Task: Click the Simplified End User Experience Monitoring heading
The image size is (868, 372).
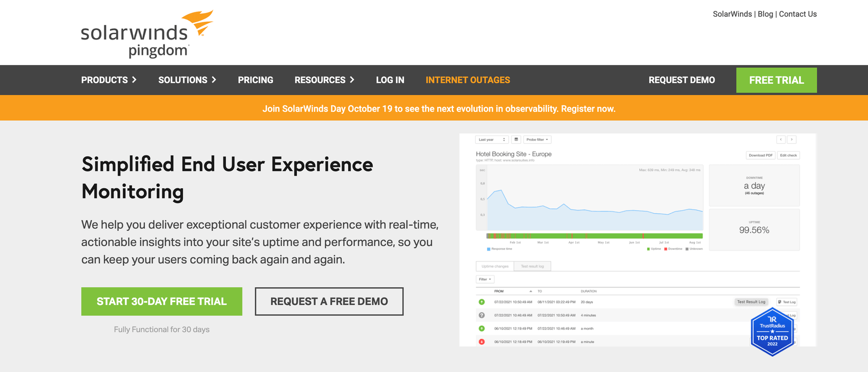Action: (227, 178)
